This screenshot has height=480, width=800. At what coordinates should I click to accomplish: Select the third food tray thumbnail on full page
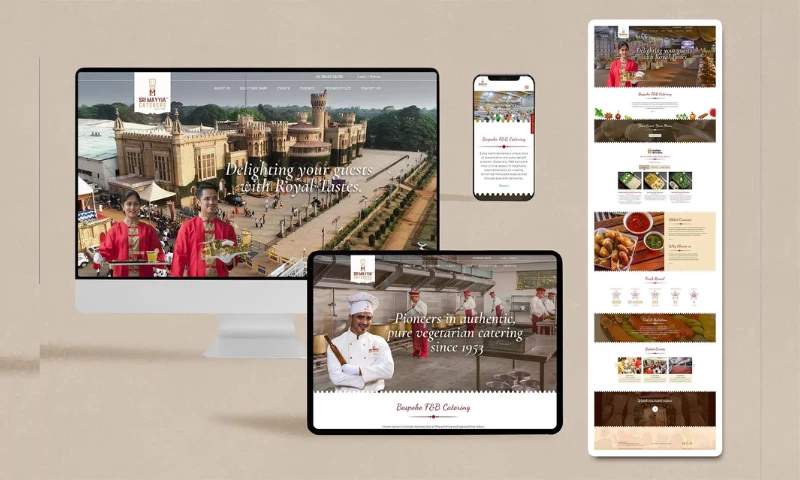(x=680, y=181)
